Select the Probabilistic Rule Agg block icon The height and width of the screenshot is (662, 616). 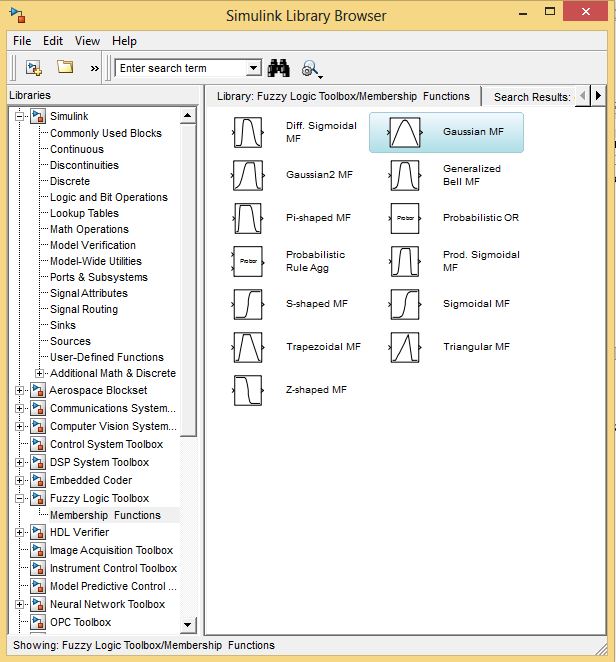[248, 261]
